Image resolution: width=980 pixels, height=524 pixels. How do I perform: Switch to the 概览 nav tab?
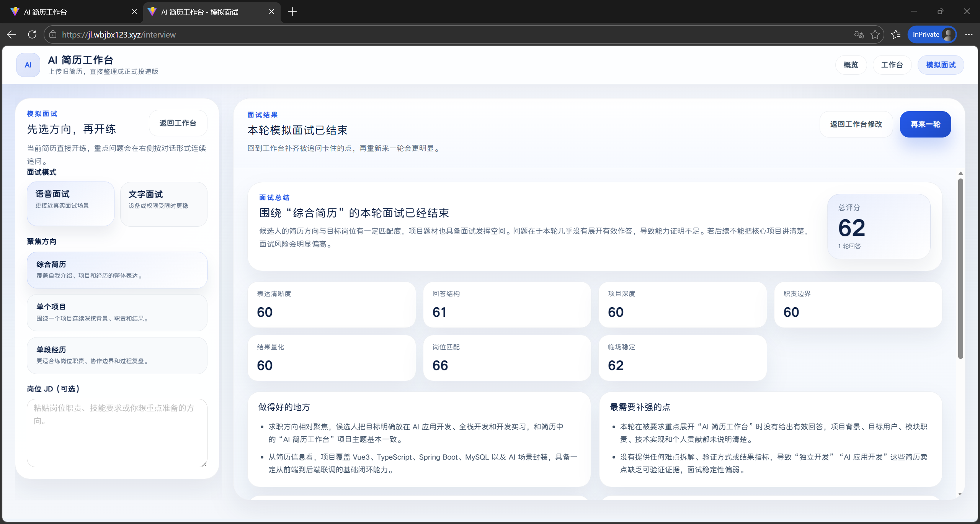coord(851,65)
